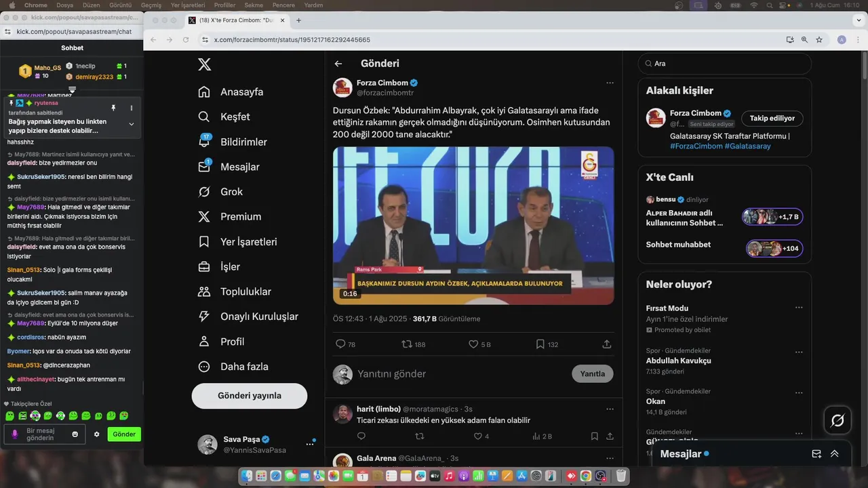Click microphone icon in Kick message box
This screenshot has width=868, height=488.
coord(14,434)
